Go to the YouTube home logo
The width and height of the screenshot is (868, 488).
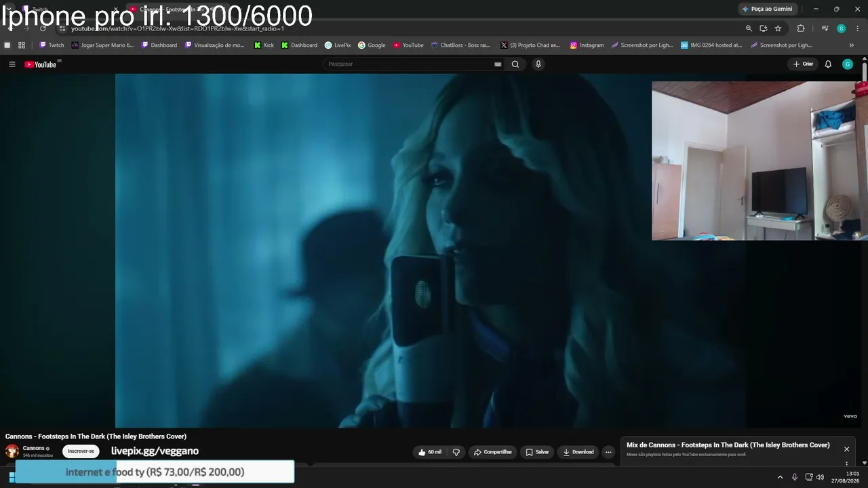tap(41, 64)
